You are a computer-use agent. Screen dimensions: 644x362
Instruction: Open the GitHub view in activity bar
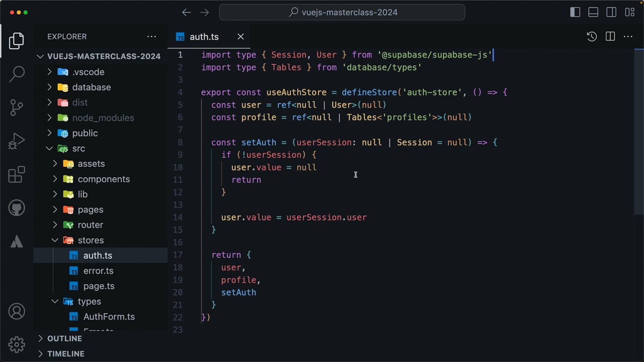pos(17,208)
